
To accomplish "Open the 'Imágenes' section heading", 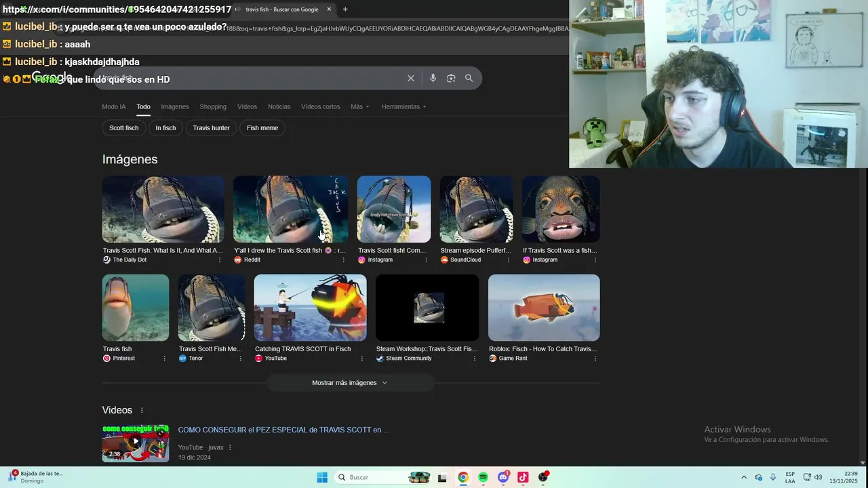I will point(130,159).
